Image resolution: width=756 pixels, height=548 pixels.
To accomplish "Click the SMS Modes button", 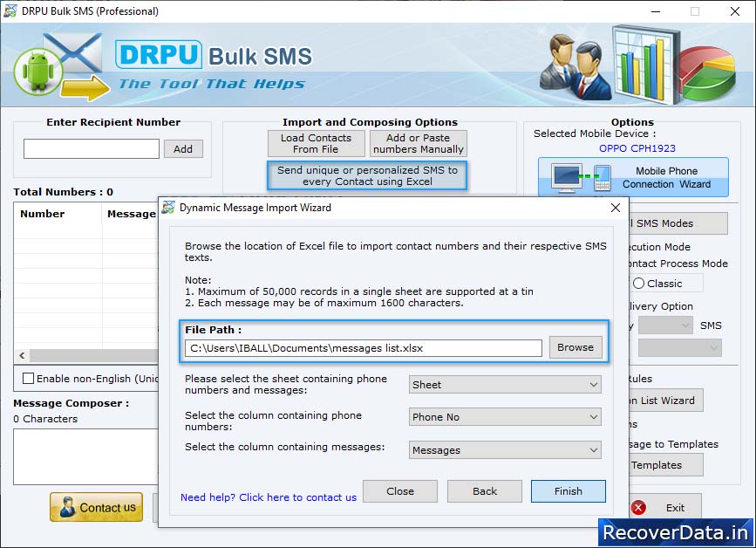I will (x=678, y=223).
